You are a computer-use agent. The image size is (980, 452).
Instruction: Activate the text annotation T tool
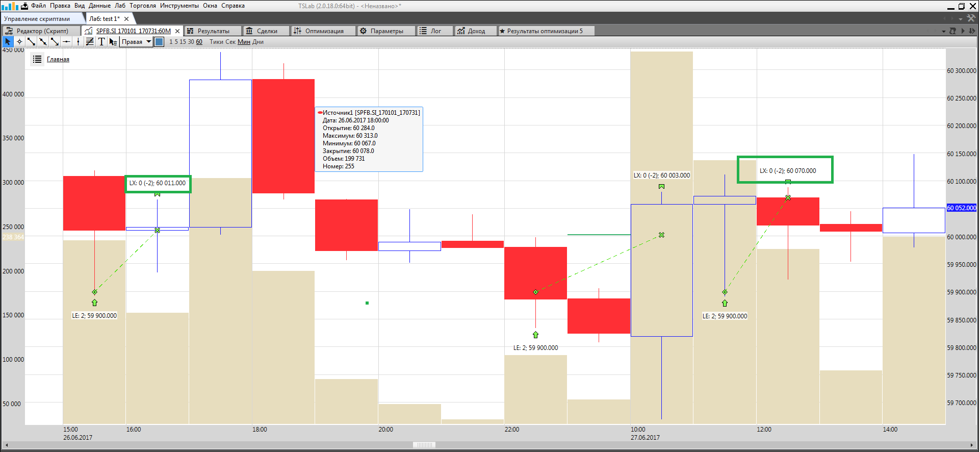tap(101, 42)
